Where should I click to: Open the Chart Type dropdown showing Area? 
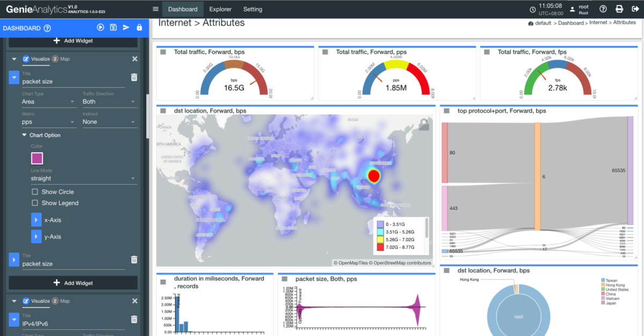pos(47,102)
